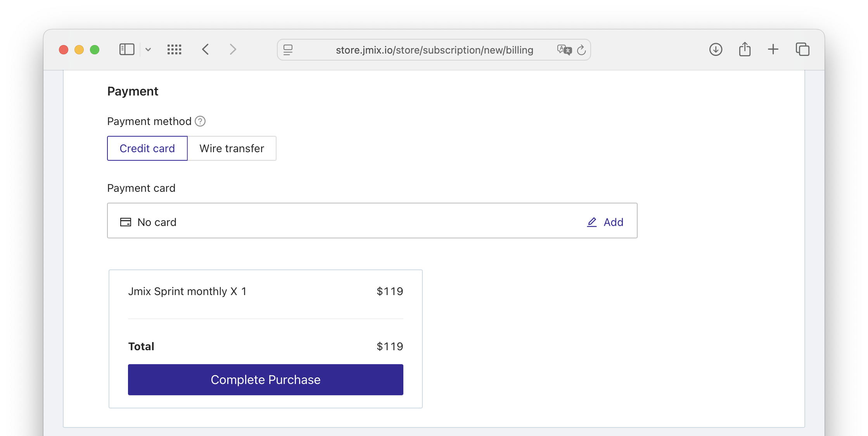Minimize the Safari window
The image size is (868, 436).
tap(79, 50)
